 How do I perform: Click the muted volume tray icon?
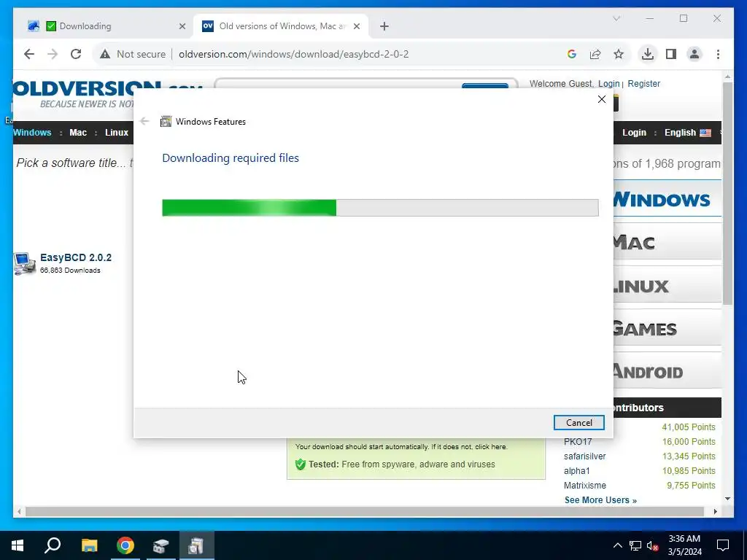pyautogui.click(x=653, y=545)
